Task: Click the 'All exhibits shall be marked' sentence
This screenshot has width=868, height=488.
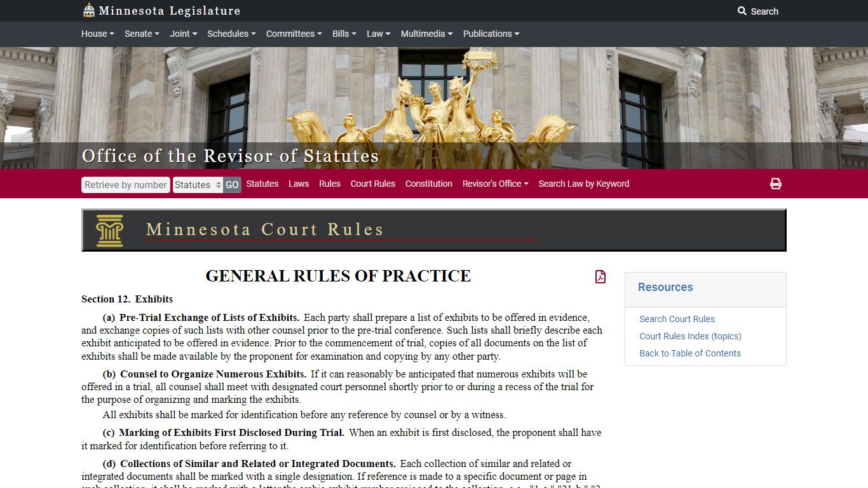Action: pos(304,415)
